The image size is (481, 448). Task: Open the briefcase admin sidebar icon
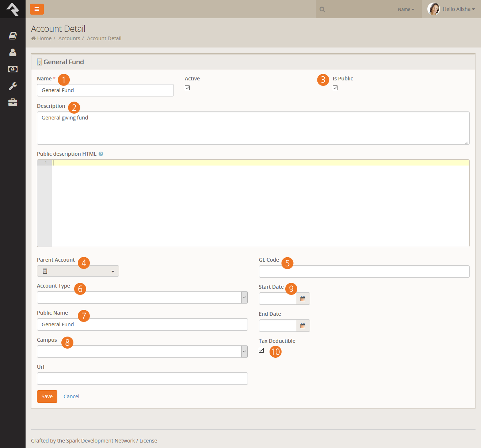13,102
